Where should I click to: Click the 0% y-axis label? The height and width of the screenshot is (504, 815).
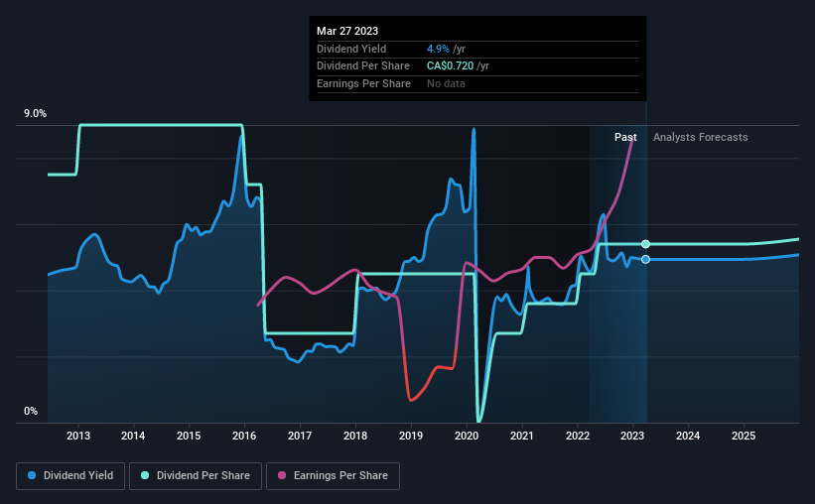[31, 411]
